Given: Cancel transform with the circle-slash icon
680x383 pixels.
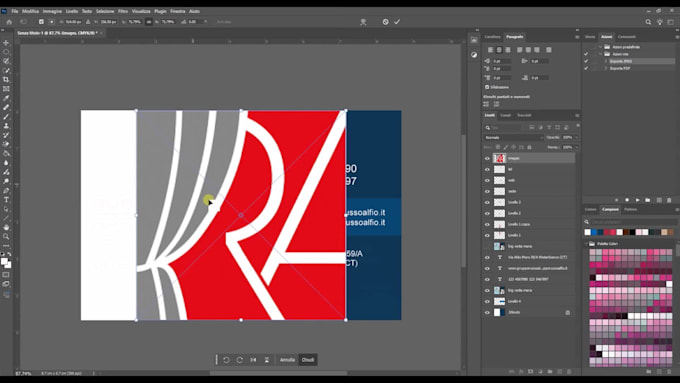Looking at the screenshot, I should [x=386, y=22].
